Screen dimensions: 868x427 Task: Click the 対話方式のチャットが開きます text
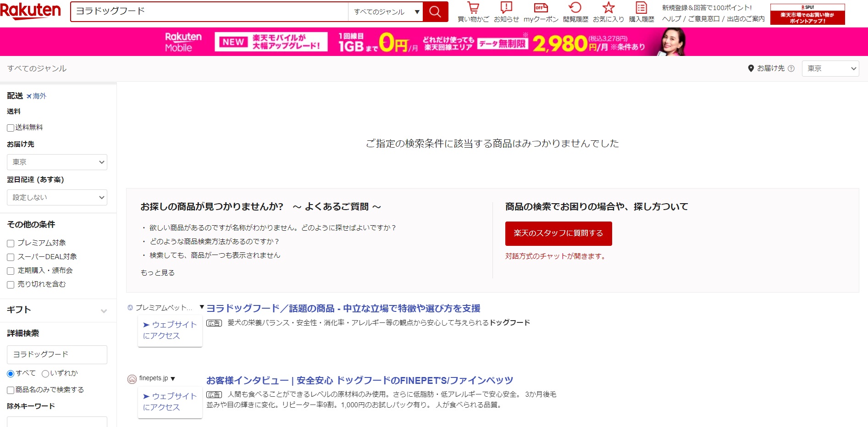(557, 256)
